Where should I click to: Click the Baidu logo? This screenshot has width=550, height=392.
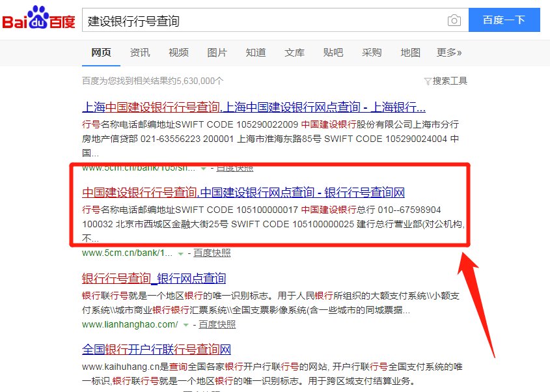[38, 18]
